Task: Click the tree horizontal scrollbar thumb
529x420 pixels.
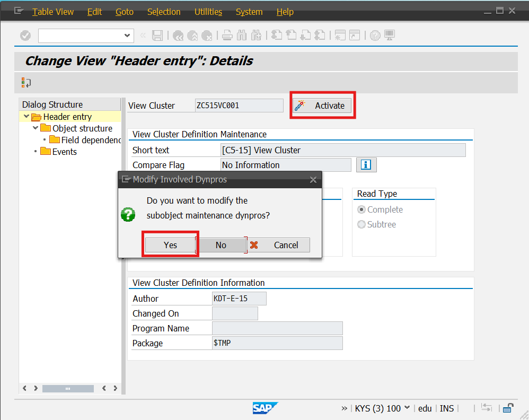Action: point(68,389)
